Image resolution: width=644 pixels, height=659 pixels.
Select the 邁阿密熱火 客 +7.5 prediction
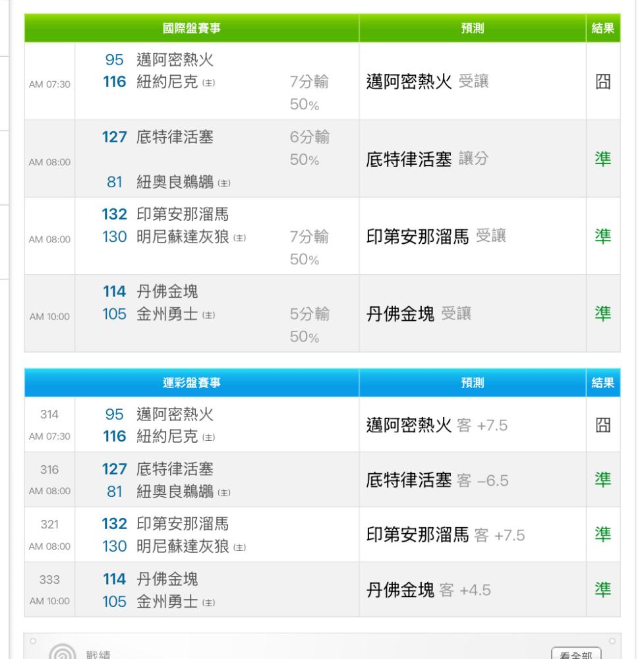coord(437,425)
